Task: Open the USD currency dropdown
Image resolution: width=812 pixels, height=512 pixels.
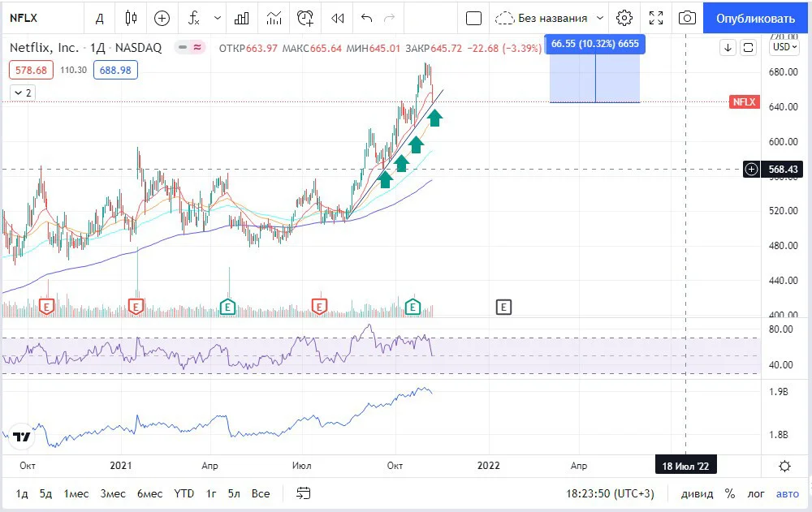Action: coord(785,47)
